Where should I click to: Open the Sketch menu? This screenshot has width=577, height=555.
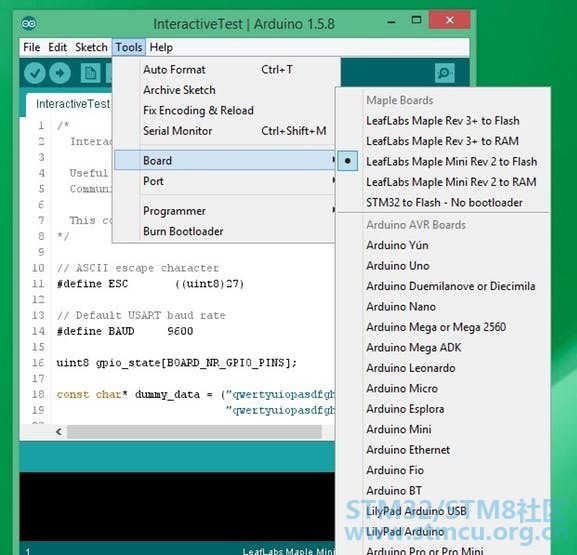pyautogui.click(x=91, y=47)
